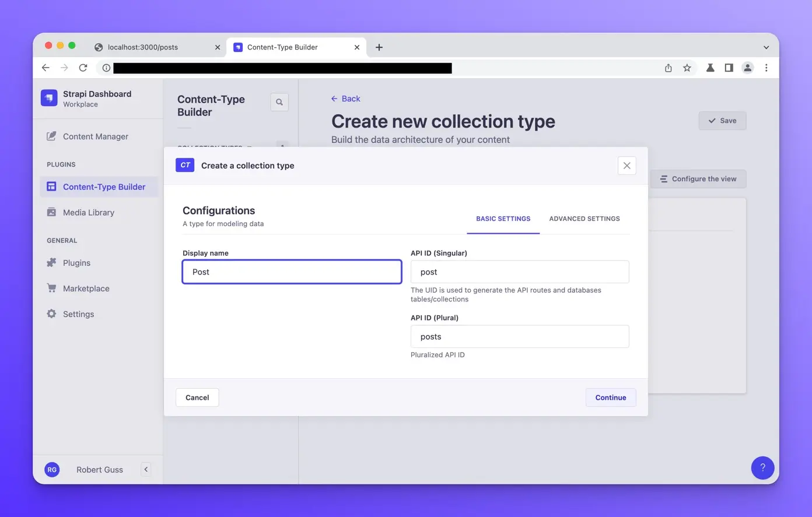Click the API ID (Plural) field
Image resolution: width=812 pixels, height=517 pixels.
(520, 336)
